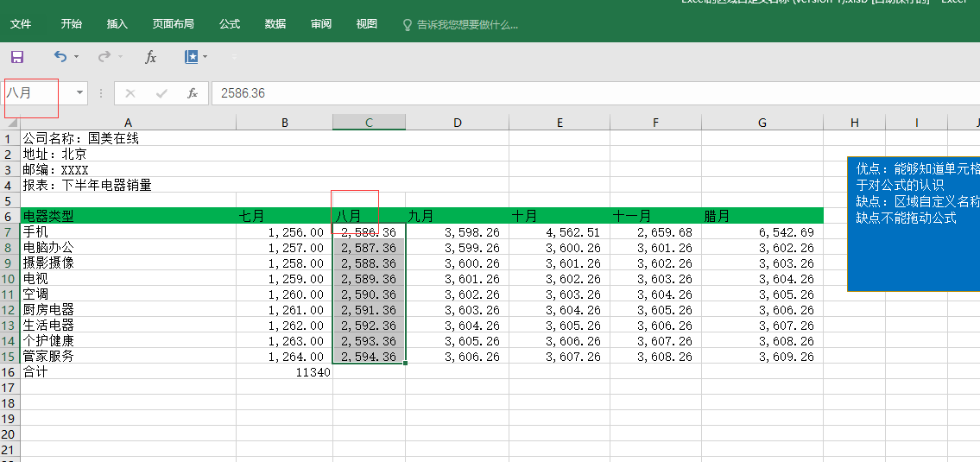Screen dimensions: 980x462
Task: Click Insert Function fx beside formula bar
Action: coord(193,93)
